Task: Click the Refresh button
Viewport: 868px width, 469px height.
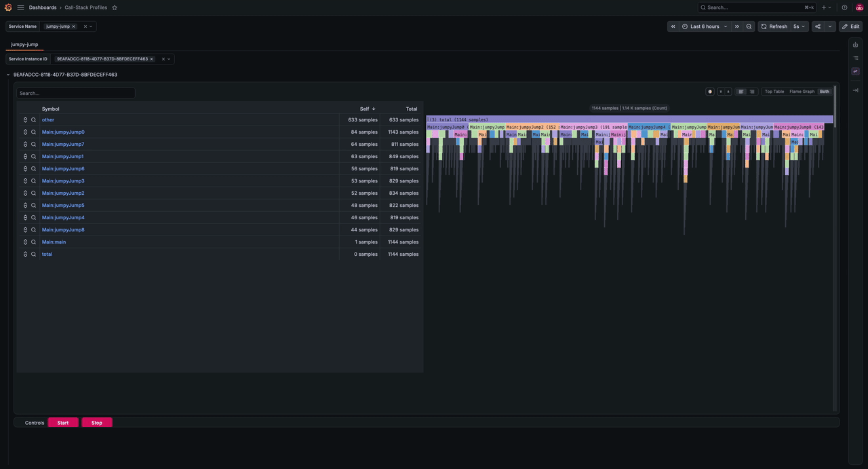Action: 774,26
